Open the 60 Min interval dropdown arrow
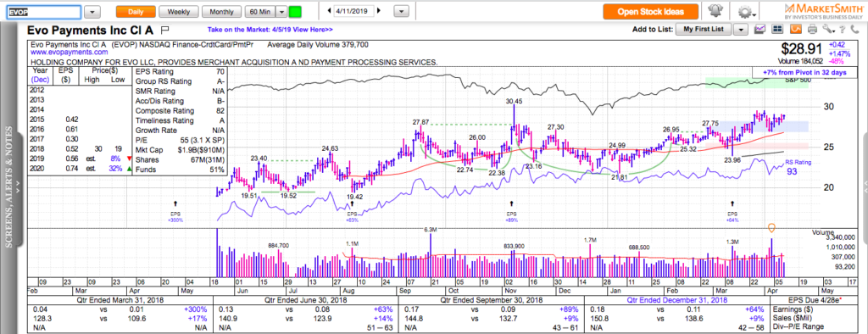The width and height of the screenshot is (868, 334). [281, 11]
